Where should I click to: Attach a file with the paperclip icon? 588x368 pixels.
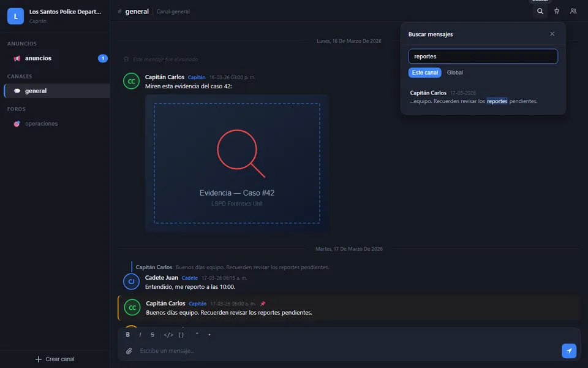point(129,351)
